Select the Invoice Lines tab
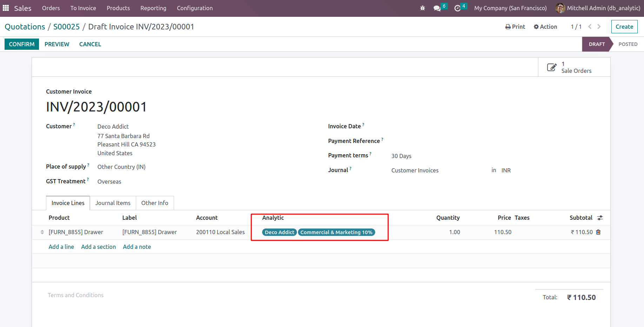Screen dimensions: 644x327 [68, 203]
